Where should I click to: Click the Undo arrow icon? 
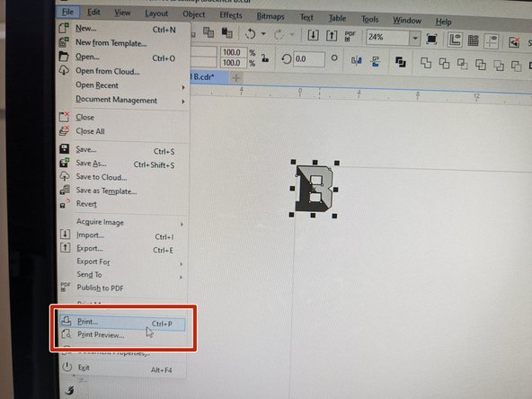(x=251, y=34)
